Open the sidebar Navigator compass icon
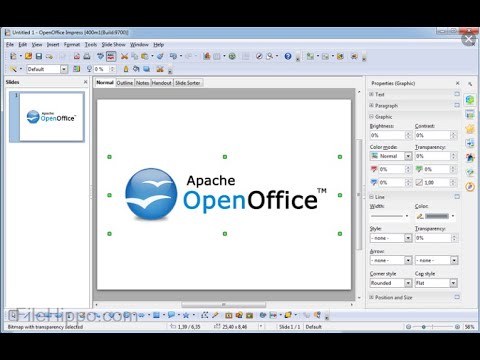 (x=470, y=186)
